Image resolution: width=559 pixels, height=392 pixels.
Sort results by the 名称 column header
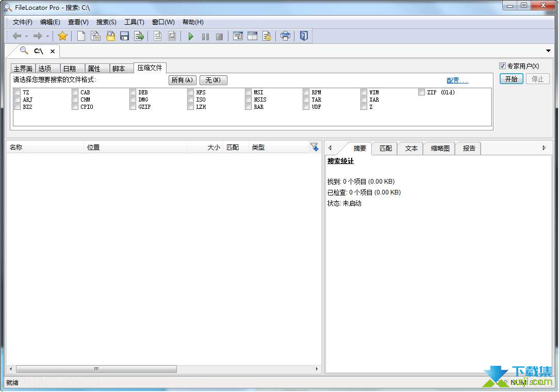[45, 148]
